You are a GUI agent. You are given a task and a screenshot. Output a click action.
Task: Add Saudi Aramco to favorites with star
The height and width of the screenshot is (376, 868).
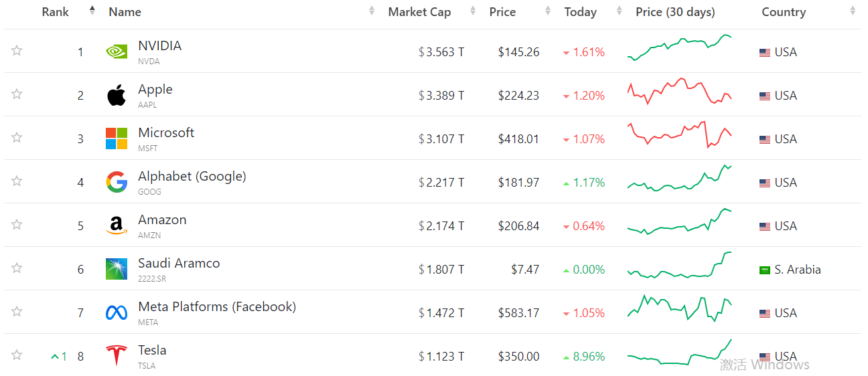coord(17,268)
